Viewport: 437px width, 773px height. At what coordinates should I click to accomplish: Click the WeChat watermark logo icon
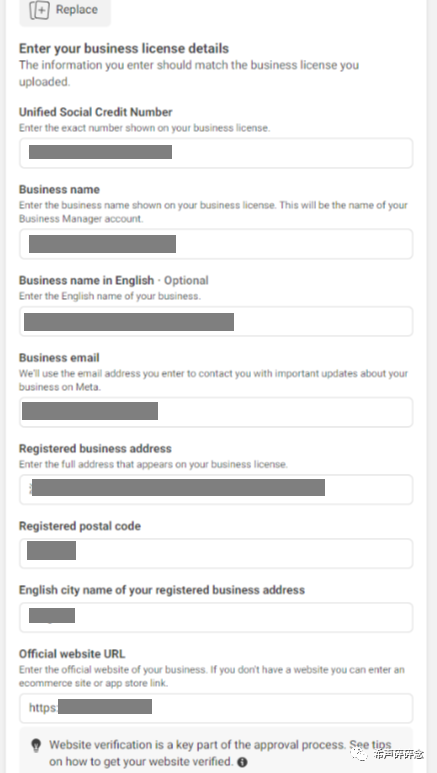(359, 753)
